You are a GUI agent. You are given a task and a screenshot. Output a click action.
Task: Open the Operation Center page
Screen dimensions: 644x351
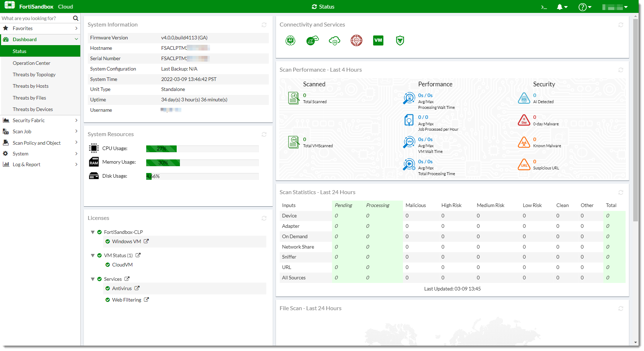click(32, 63)
